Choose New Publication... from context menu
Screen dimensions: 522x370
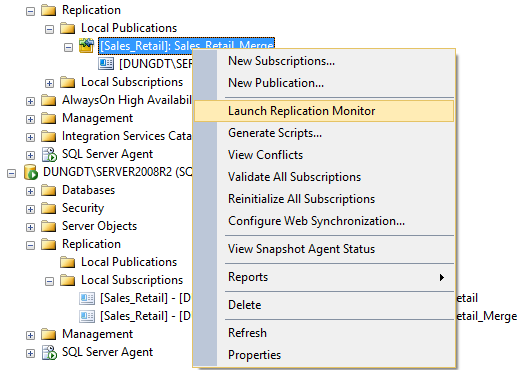[324, 83]
